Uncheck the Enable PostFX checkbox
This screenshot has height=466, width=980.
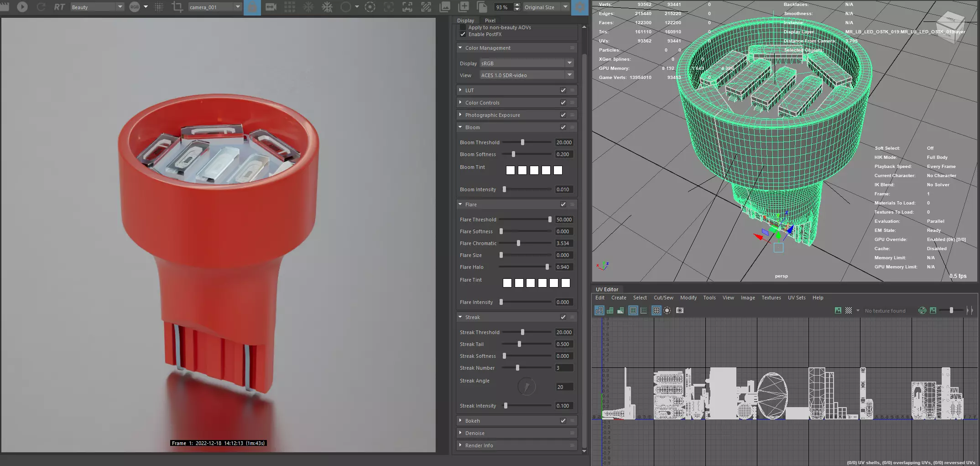[463, 34]
